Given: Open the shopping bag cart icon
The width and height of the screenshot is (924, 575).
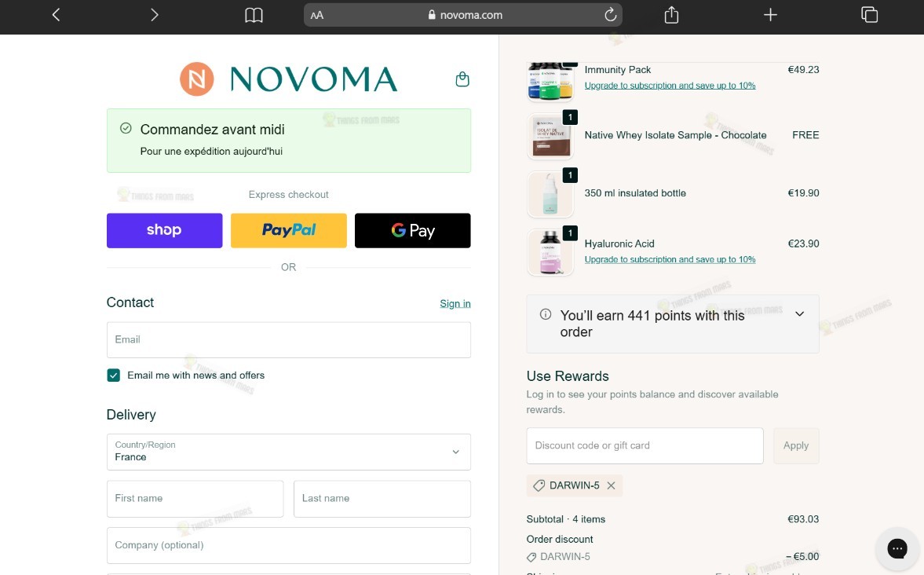Looking at the screenshot, I should point(462,79).
